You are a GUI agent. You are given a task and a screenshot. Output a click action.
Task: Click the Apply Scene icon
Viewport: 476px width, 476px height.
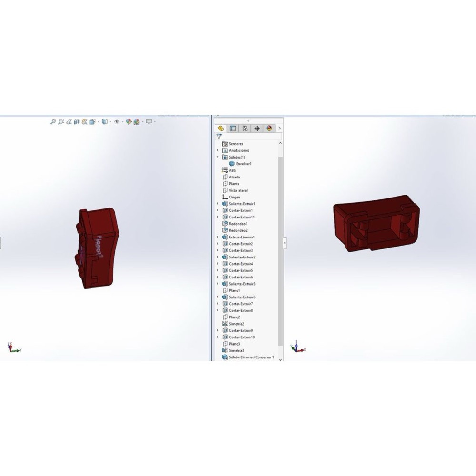137,122
